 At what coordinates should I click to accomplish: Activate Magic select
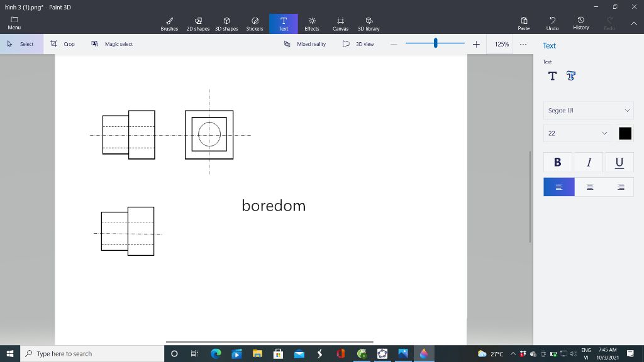tap(112, 44)
